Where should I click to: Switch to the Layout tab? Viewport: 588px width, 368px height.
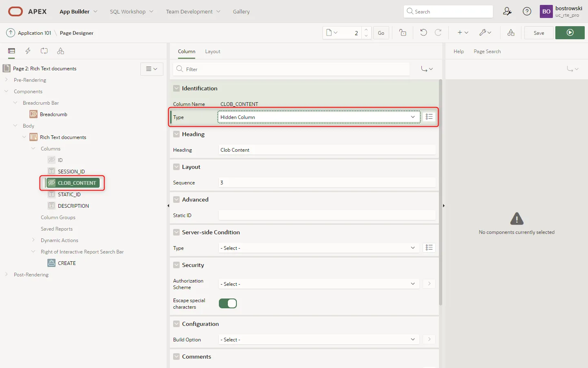(212, 52)
